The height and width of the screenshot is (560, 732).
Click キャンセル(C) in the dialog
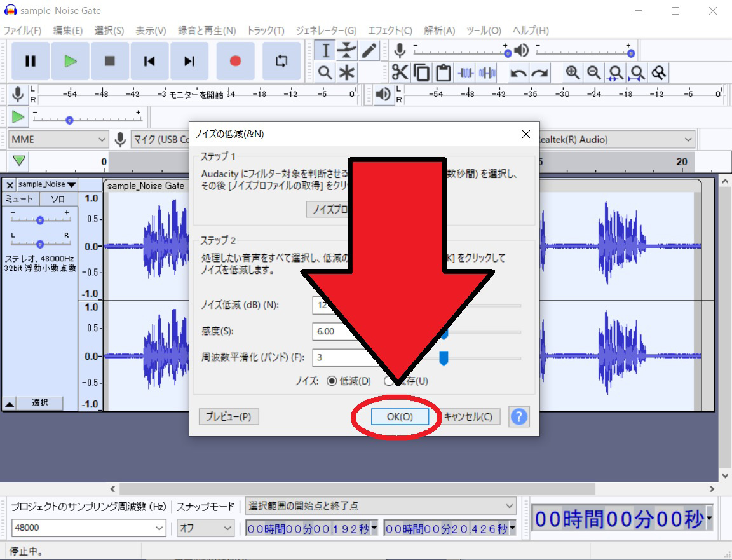pos(468,416)
